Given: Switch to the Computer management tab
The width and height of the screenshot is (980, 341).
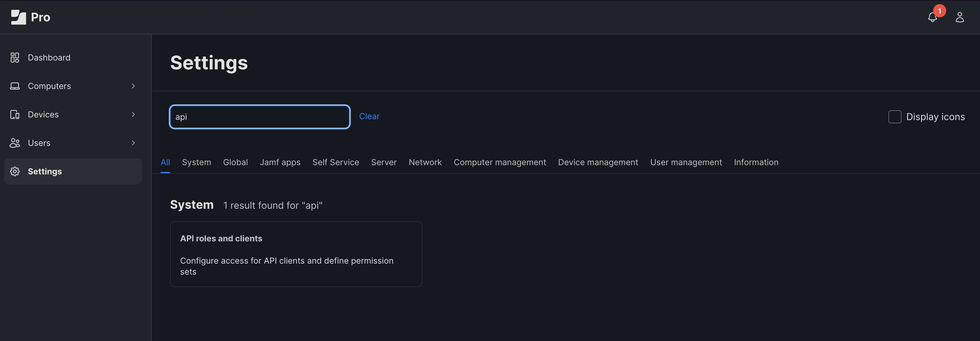Looking at the screenshot, I should [x=499, y=162].
